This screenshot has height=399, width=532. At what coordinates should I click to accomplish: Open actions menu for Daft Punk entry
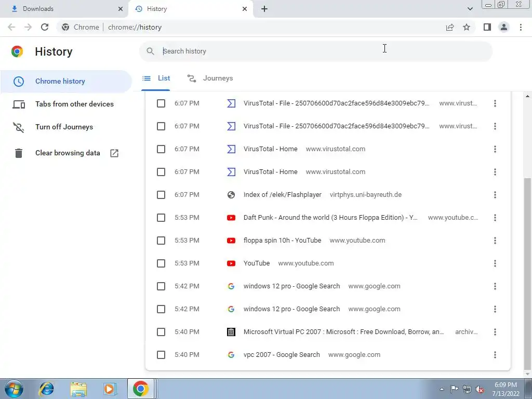click(495, 218)
